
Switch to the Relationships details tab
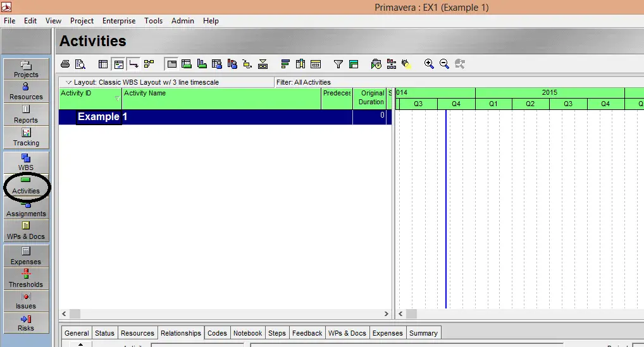(x=181, y=333)
